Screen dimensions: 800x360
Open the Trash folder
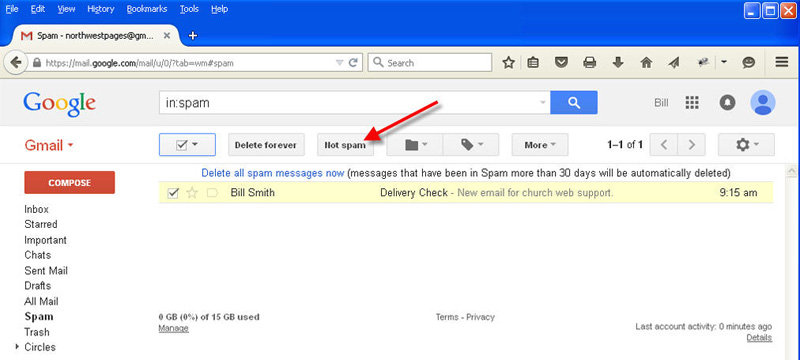37,332
